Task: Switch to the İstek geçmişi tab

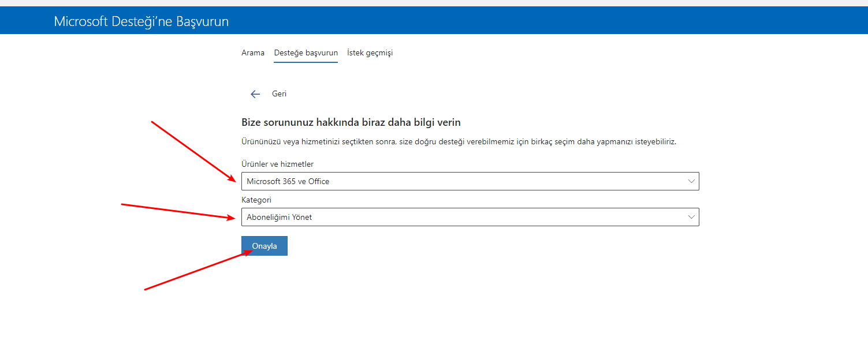Action: coord(370,53)
